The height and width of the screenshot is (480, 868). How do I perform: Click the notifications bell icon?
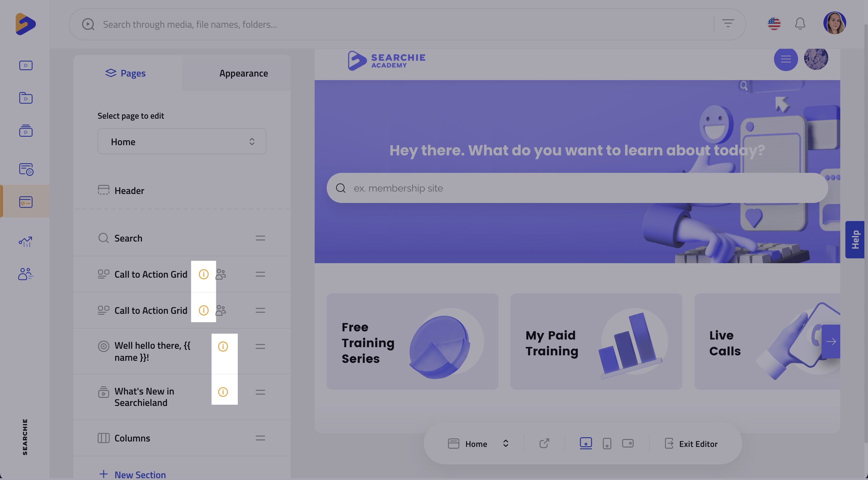click(800, 24)
